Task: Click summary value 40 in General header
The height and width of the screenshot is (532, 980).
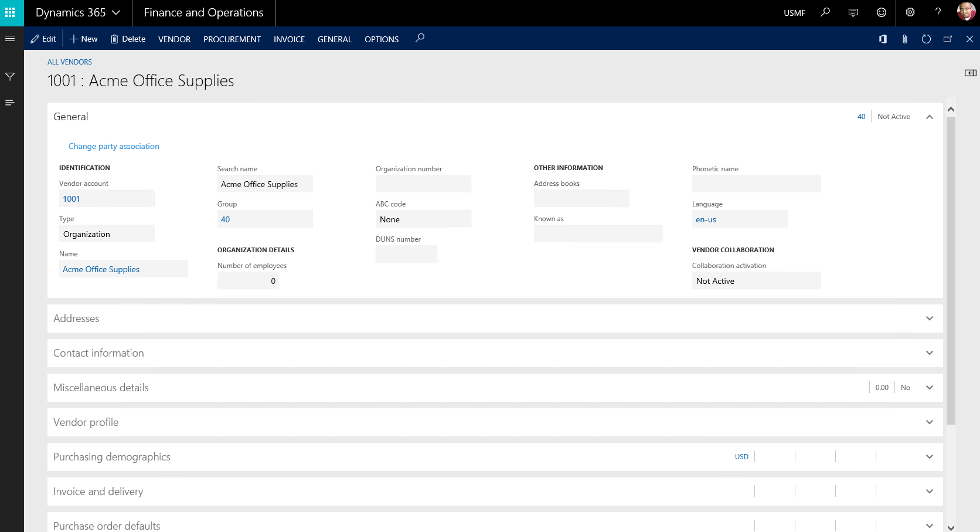Action: (861, 117)
